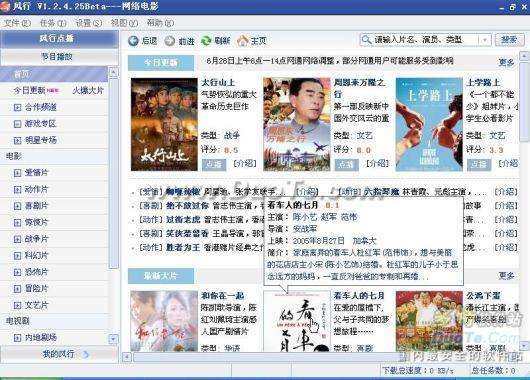Click the 搜索 search button
This screenshot has width=530, height=380.
click(x=509, y=40)
